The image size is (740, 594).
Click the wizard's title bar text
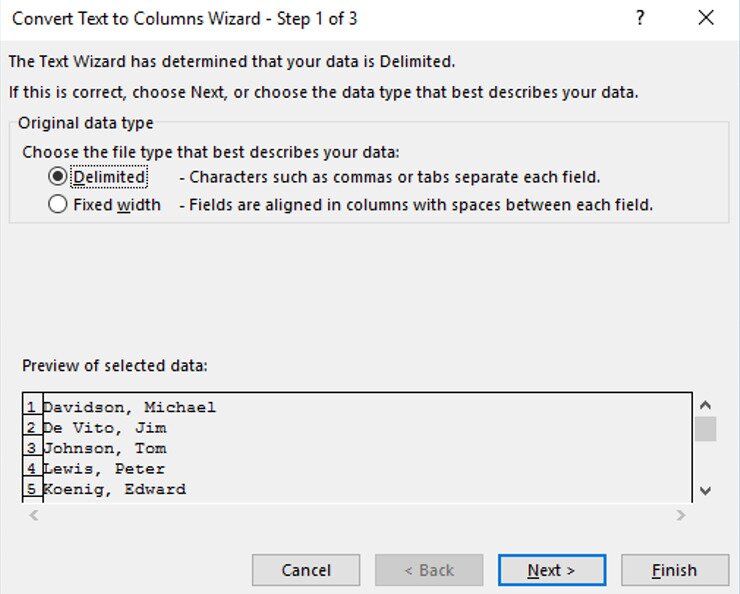(x=185, y=19)
